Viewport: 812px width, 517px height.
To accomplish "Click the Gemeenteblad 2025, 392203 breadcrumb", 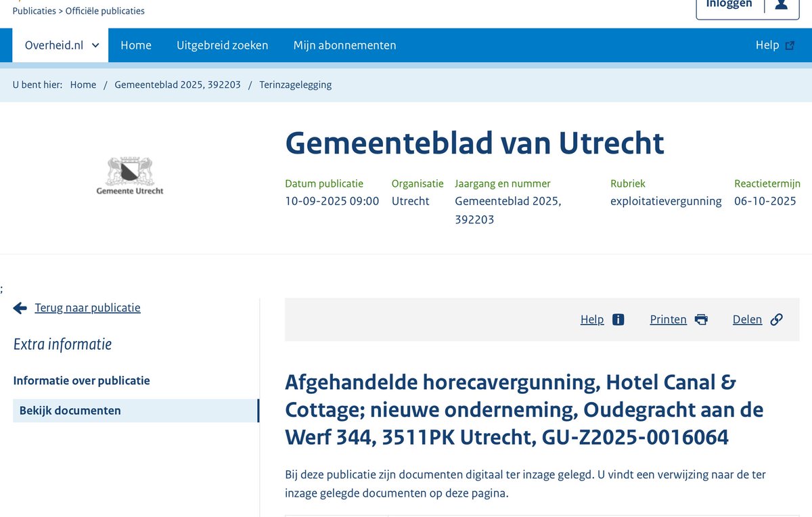I will pos(178,85).
